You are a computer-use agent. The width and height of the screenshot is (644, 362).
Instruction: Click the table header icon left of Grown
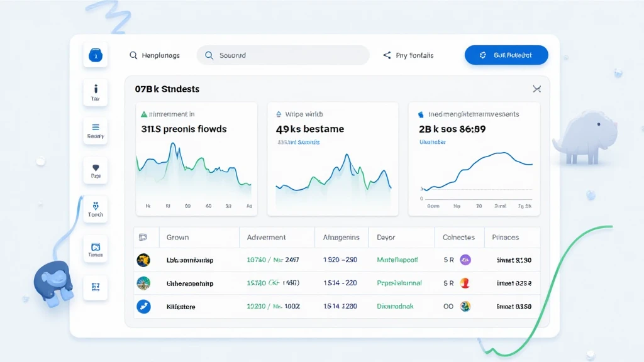[x=143, y=238]
